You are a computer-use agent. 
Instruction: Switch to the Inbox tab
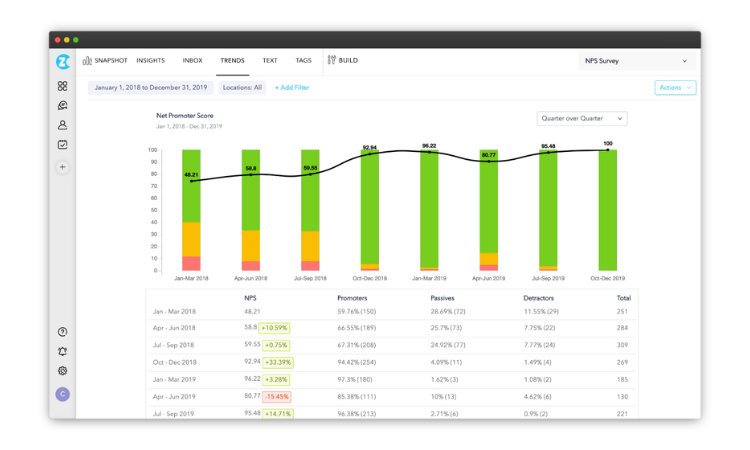[192, 61]
